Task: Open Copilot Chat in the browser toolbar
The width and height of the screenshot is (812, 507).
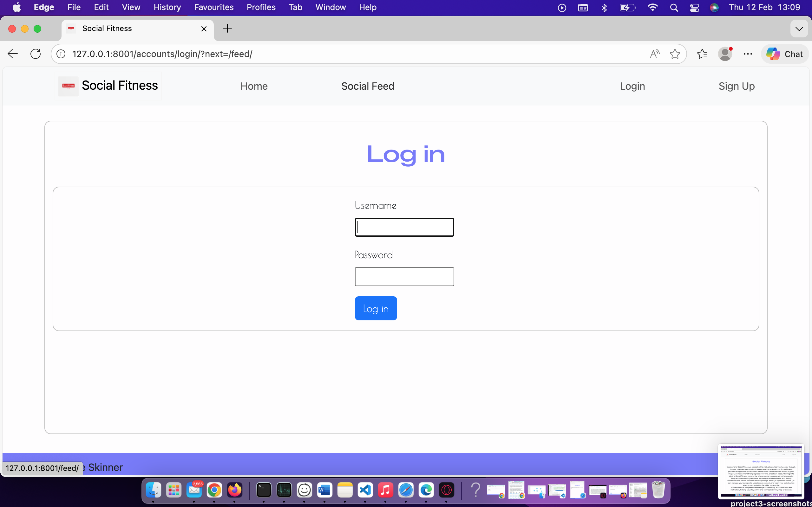Action: 784,54
